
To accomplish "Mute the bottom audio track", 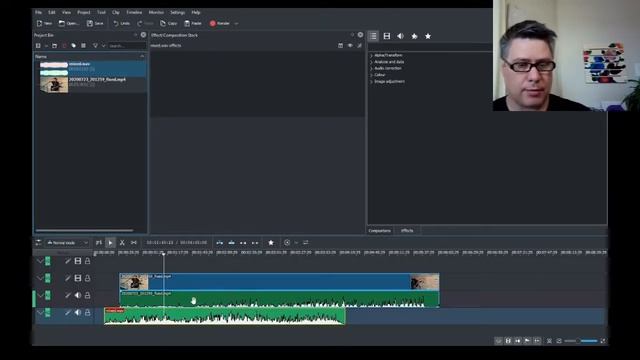I will pos(78,313).
